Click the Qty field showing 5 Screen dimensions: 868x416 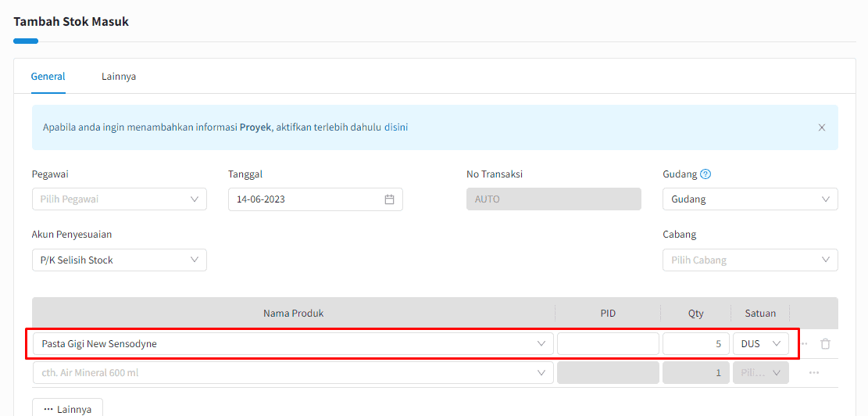pyautogui.click(x=695, y=343)
